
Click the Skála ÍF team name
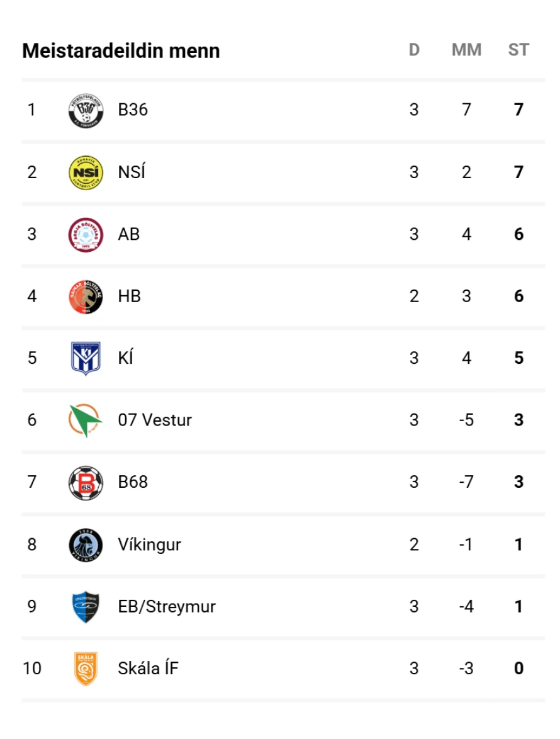point(148,668)
